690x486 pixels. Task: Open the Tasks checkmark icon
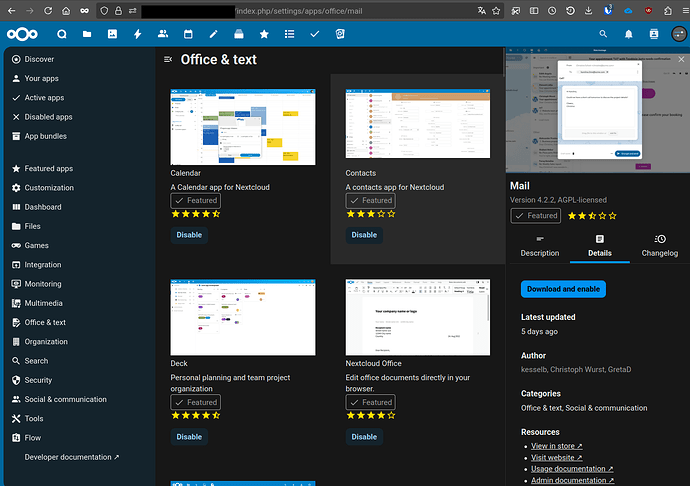pyautogui.click(x=315, y=34)
